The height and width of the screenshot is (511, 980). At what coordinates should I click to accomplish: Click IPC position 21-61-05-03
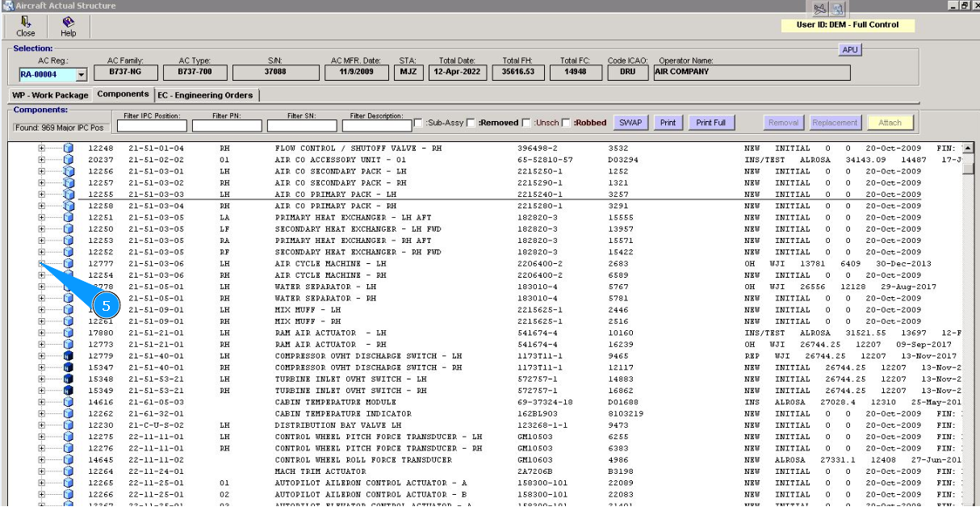pos(157,401)
